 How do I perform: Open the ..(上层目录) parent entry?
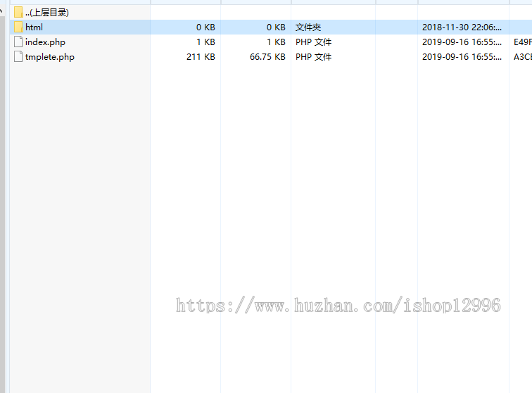point(47,13)
